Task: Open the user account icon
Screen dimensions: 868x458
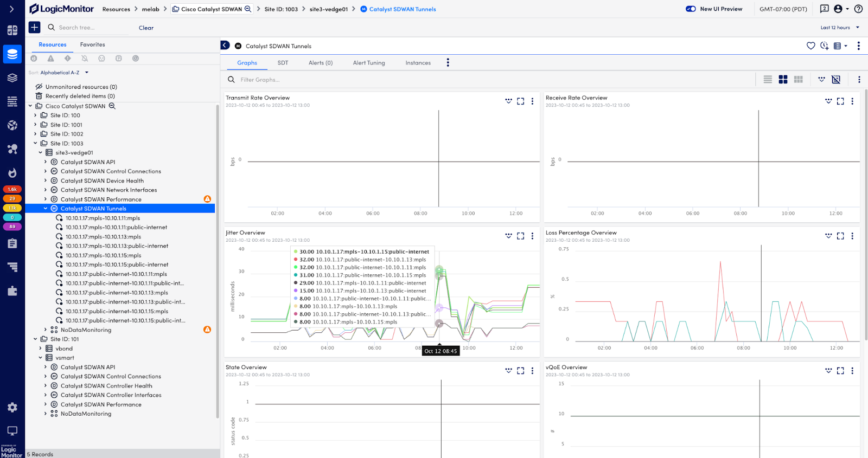Action: pyautogui.click(x=838, y=9)
